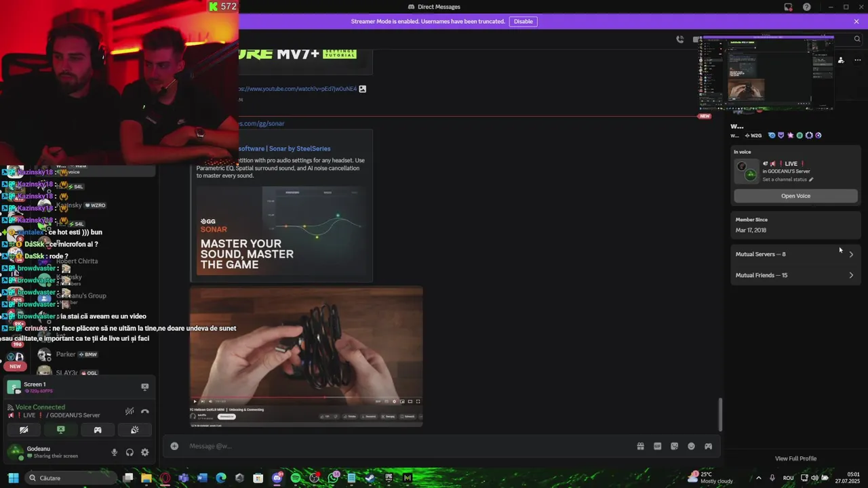Open the Discord inbox icon in the title bar
The image size is (868, 488).
point(788,7)
